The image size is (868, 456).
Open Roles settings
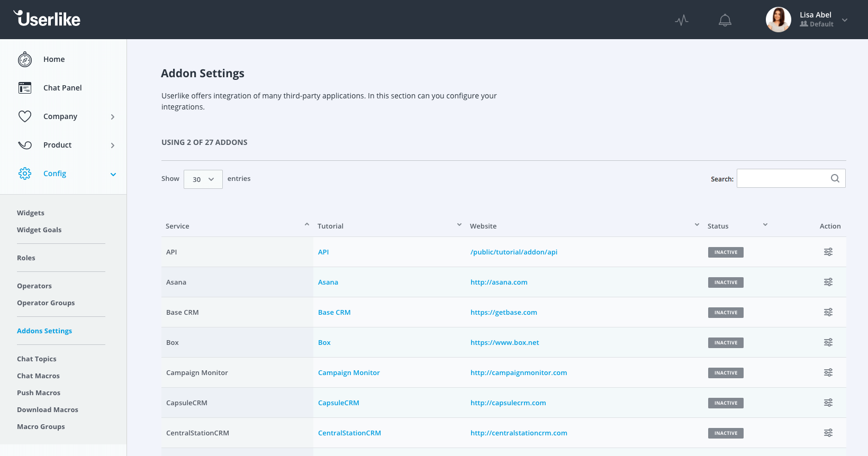pyautogui.click(x=26, y=258)
